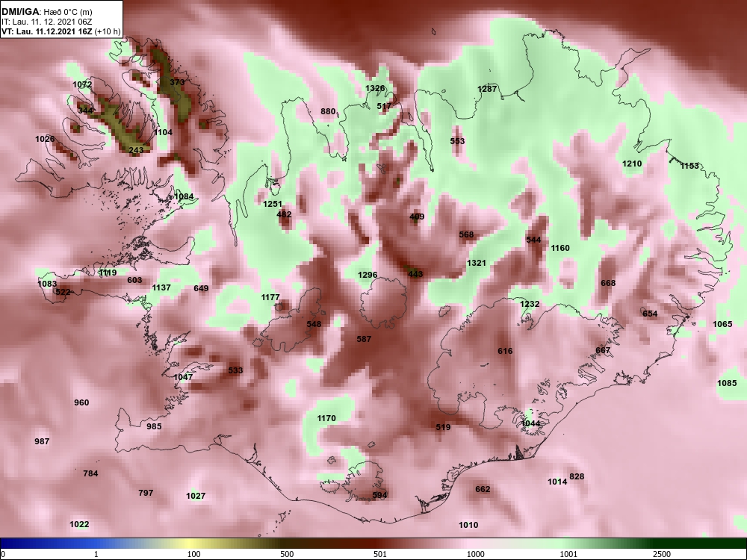This screenshot has width=747, height=560.
Task: Click the map value 985
Action: tap(154, 426)
